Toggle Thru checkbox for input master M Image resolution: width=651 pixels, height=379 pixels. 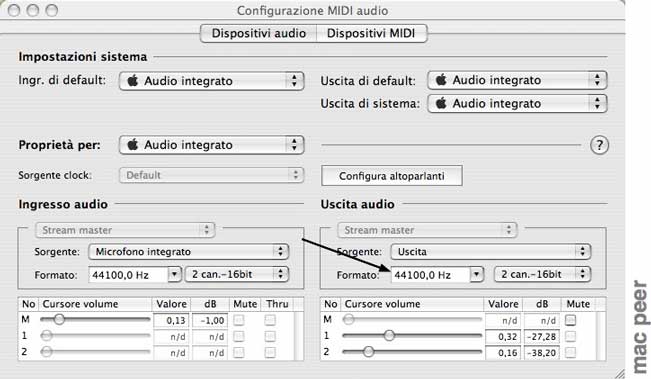[270, 320]
